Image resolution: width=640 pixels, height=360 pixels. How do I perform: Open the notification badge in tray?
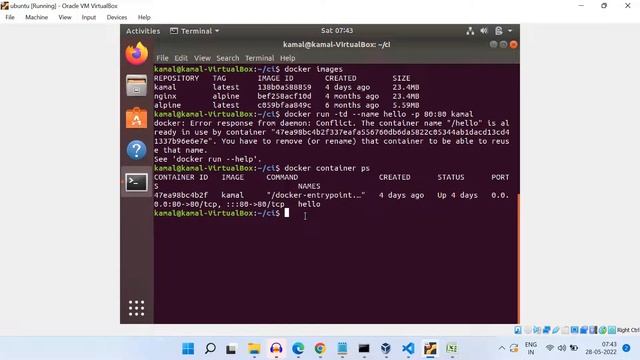(x=626, y=348)
